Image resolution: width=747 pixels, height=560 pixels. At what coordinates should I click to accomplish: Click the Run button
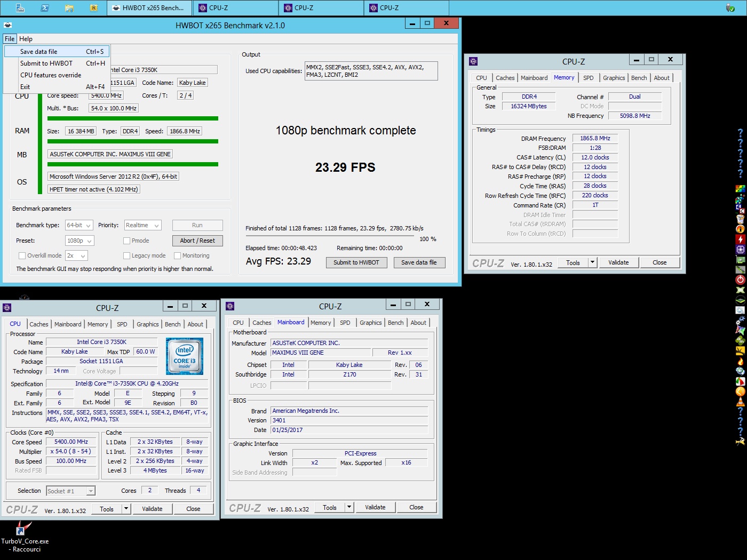pos(197,225)
